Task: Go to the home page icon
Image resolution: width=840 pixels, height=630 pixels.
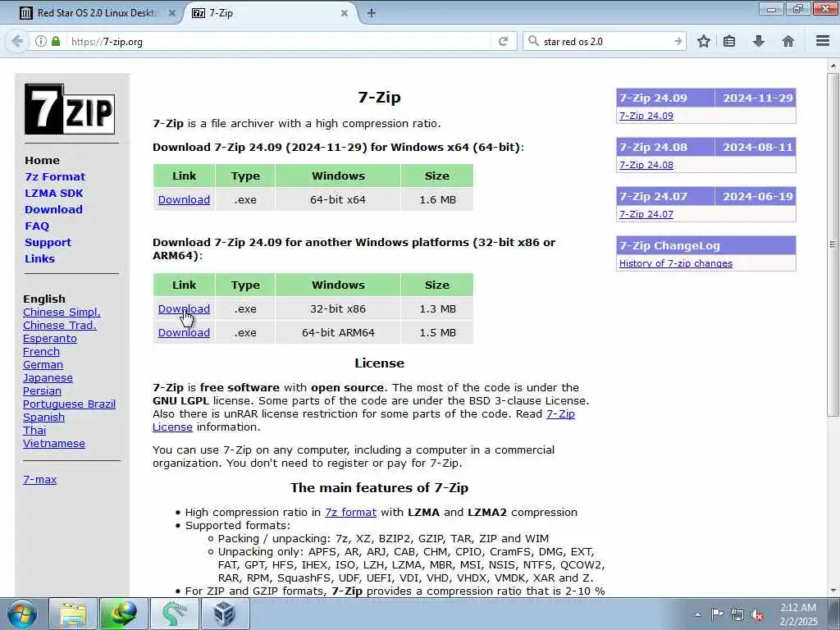Action: pos(788,41)
